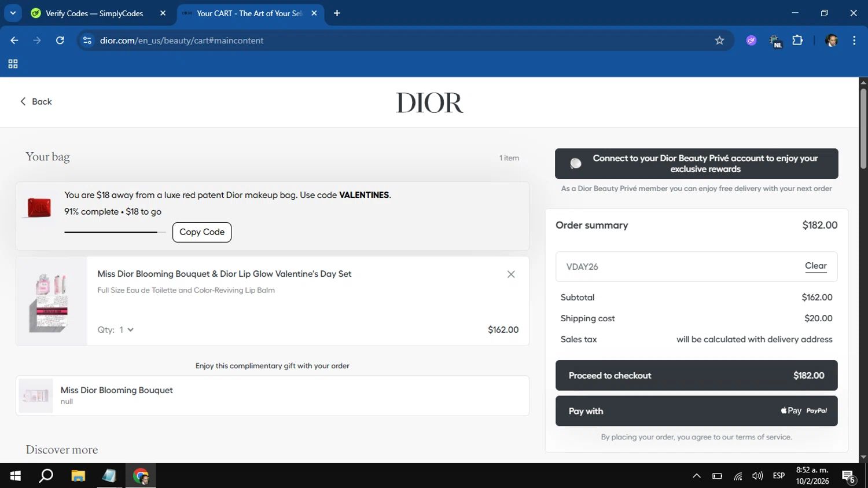Switch to Your CART Dior tab

tap(249, 13)
